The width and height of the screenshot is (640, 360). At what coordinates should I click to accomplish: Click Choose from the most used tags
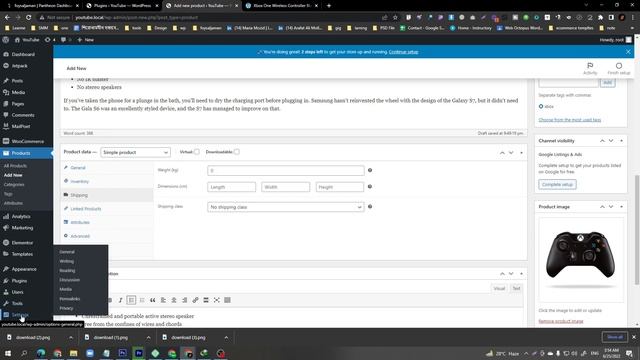pos(569,120)
